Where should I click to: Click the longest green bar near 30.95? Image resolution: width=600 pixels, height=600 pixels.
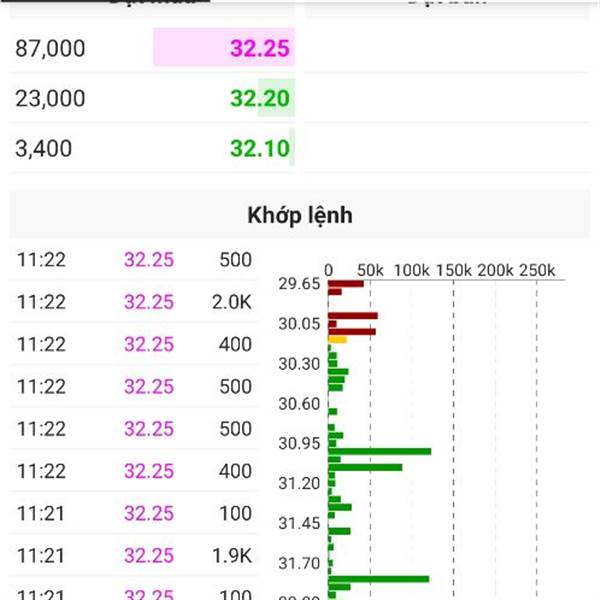click(380, 452)
